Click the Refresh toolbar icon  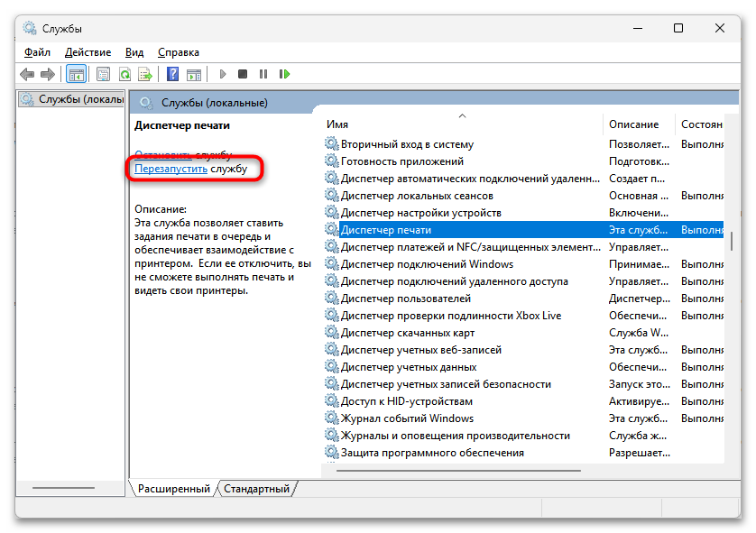click(x=124, y=74)
